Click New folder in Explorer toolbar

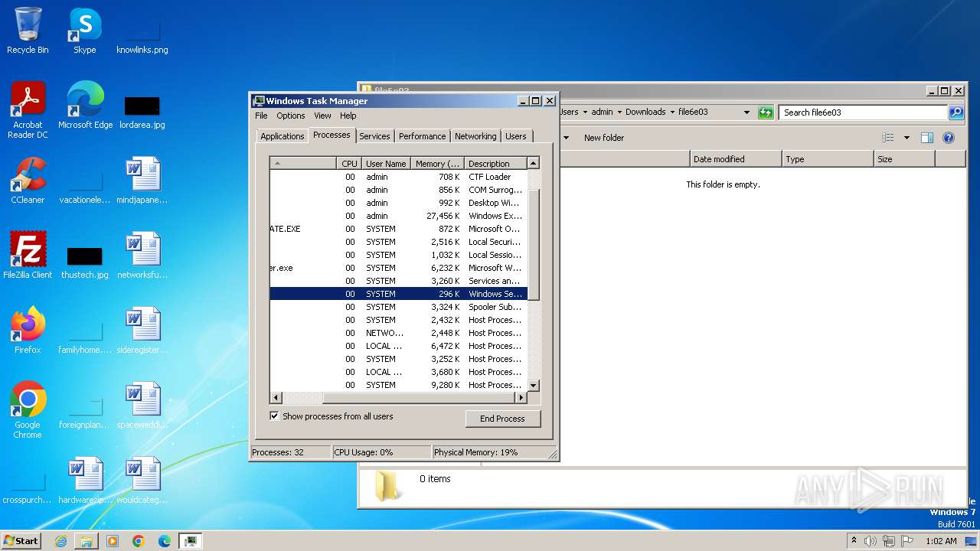pyautogui.click(x=604, y=138)
